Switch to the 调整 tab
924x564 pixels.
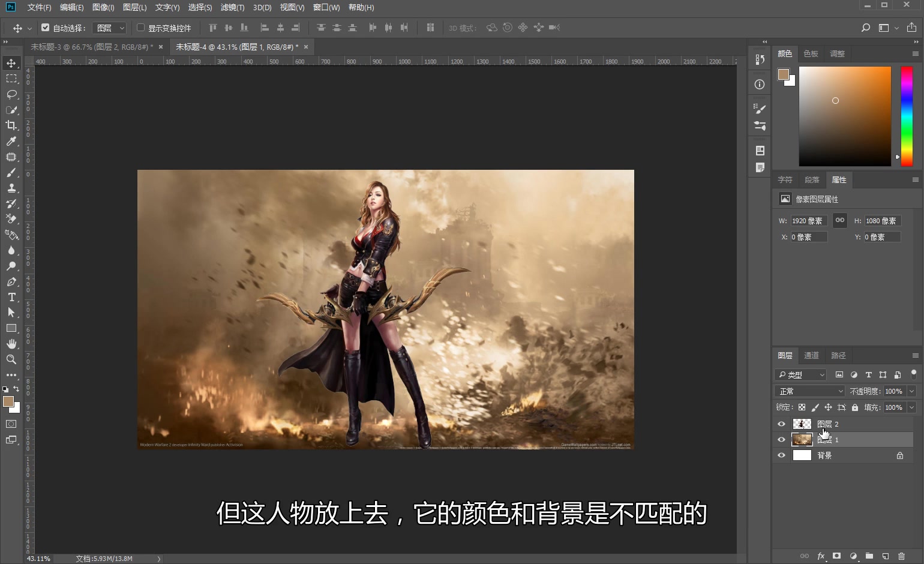point(837,54)
